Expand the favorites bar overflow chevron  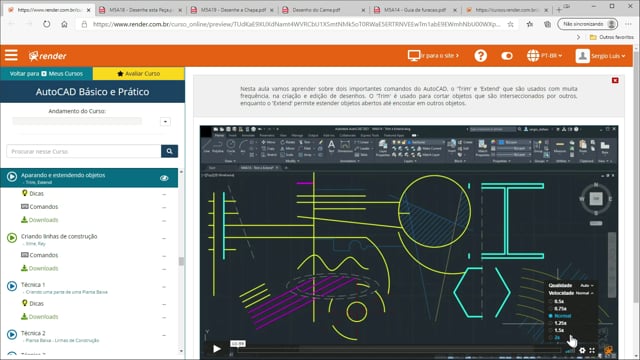(x=578, y=37)
